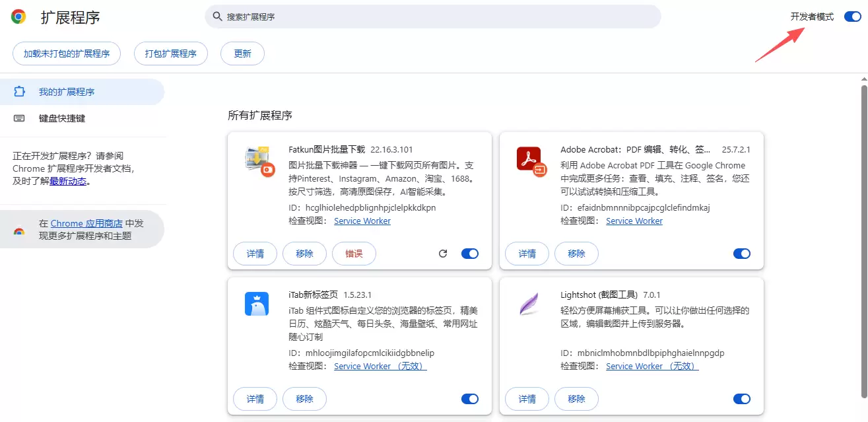
Task: Click the 更新 button
Action: coord(243,53)
